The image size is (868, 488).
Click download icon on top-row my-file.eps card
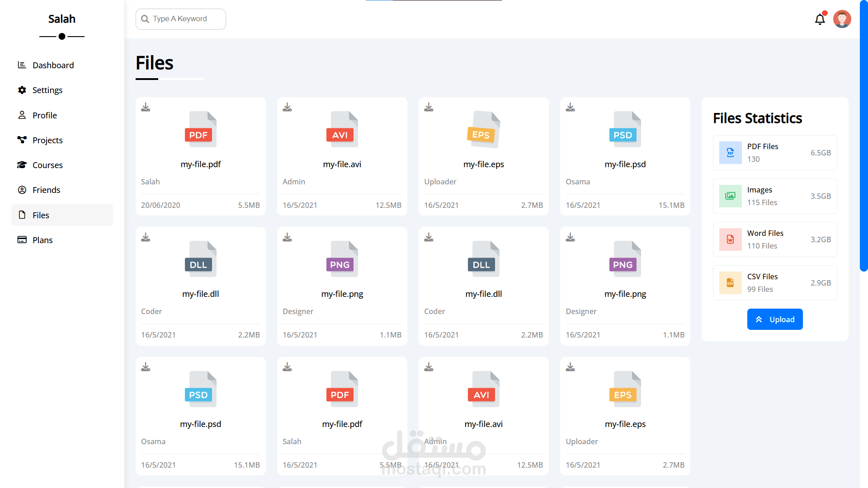click(429, 107)
